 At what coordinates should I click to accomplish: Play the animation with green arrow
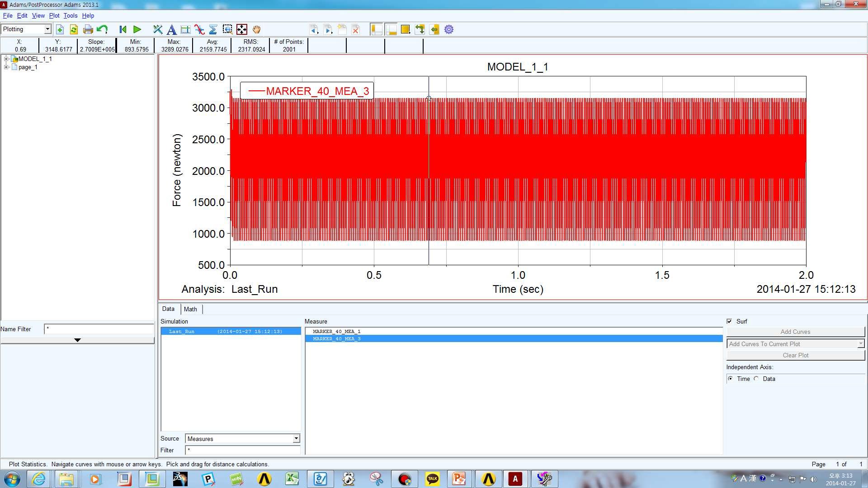[x=137, y=30]
